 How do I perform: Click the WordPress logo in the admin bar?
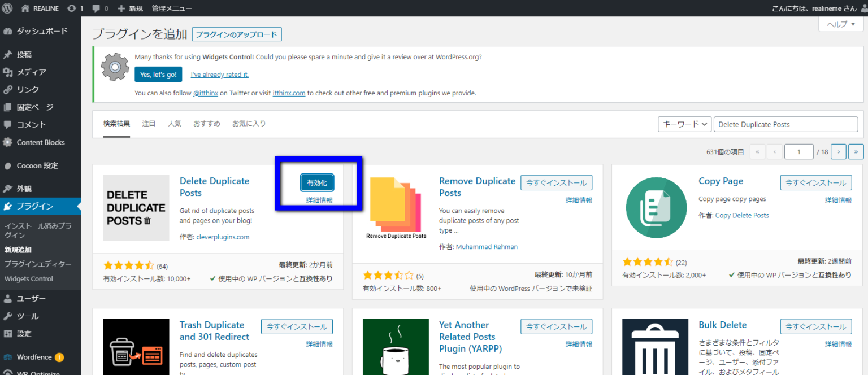[7, 8]
